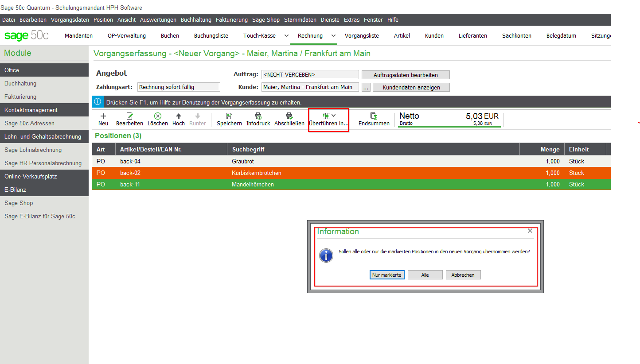
Task: Switch to Vorgangsliste tab
Action: [362, 36]
